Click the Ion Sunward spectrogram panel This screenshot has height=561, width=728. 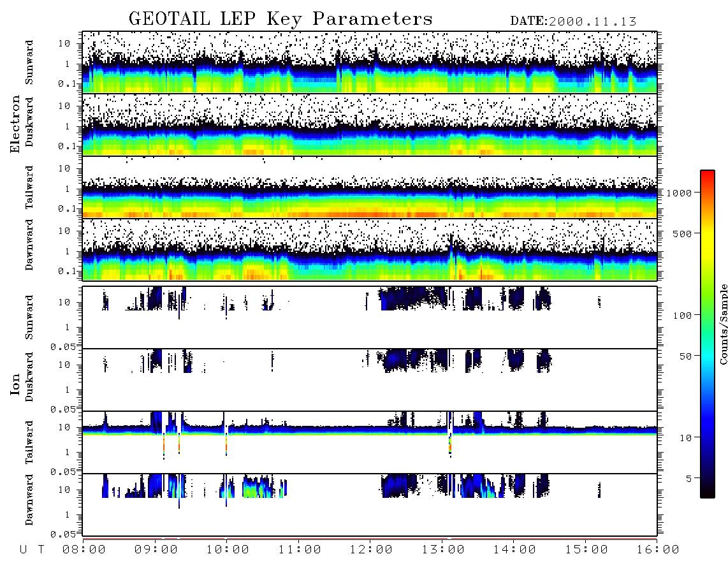[x=370, y=317]
